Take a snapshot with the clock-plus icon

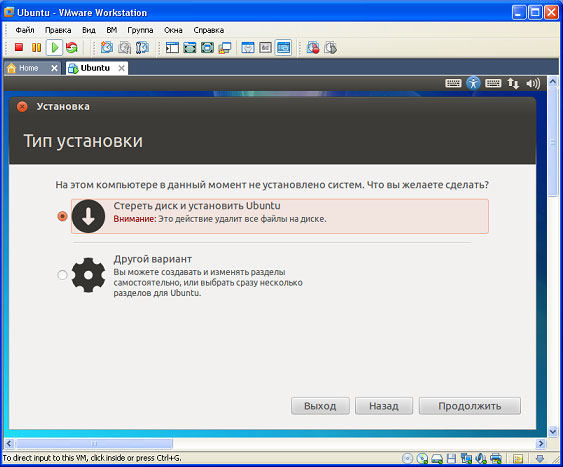(x=107, y=47)
